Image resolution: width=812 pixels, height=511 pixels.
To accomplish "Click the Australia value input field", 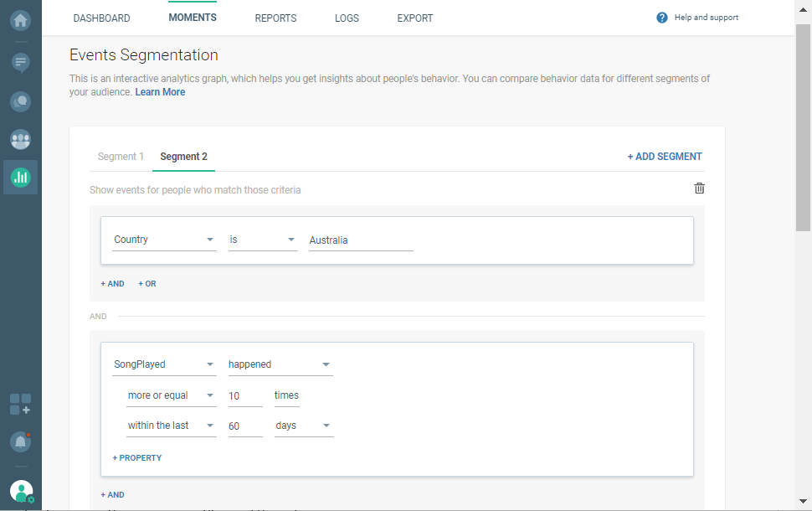I will [361, 240].
